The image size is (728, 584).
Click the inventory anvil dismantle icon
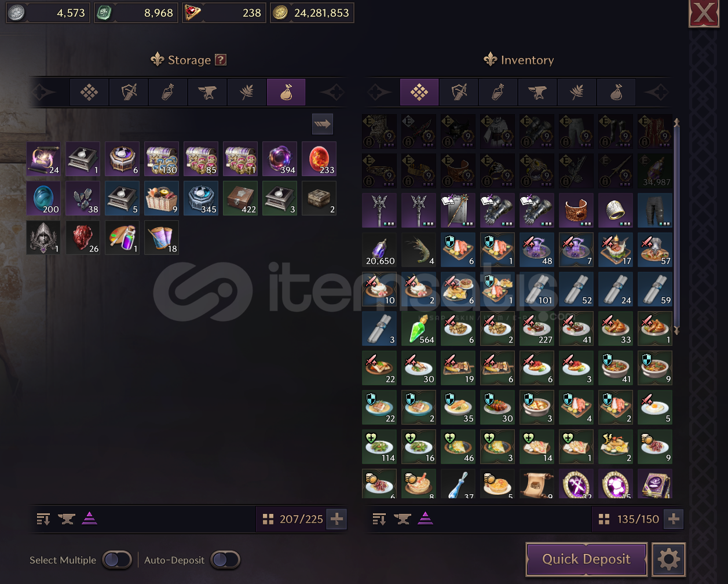(403, 519)
